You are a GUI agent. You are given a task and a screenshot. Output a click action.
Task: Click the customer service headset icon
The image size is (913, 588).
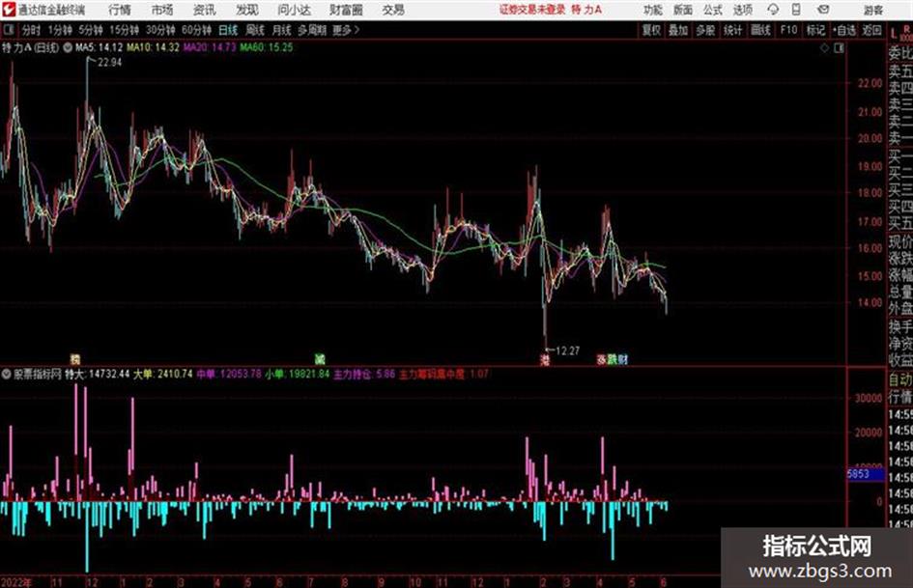tap(773, 10)
